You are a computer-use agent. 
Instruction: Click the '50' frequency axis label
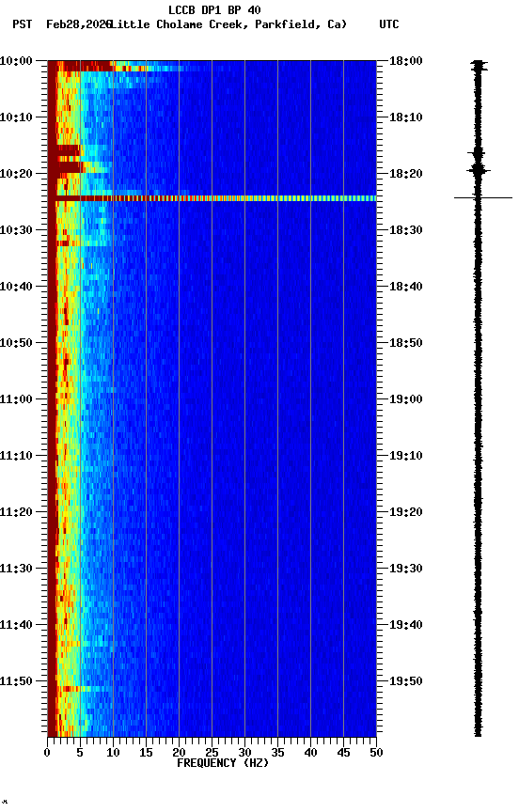click(x=376, y=753)
